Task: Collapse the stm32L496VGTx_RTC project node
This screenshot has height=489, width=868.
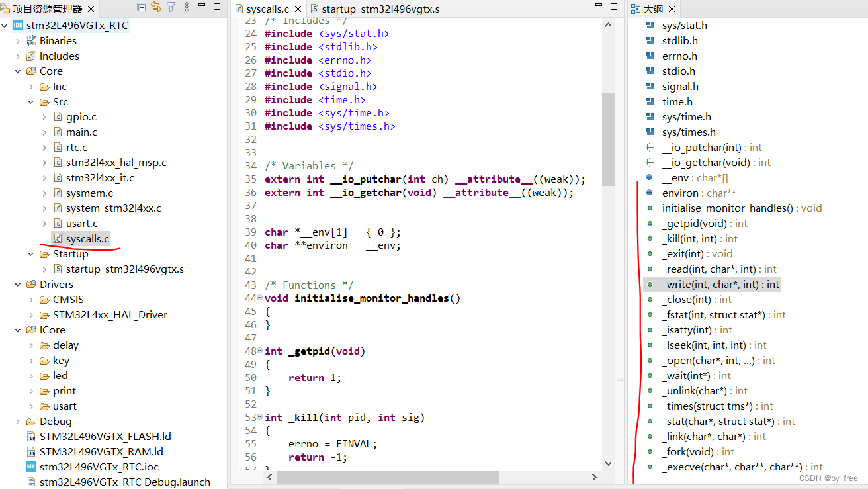Action: tap(5, 26)
